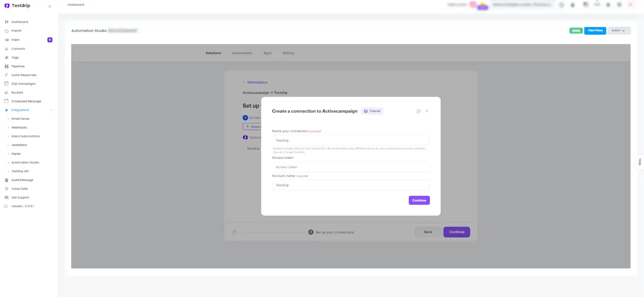Image resolution: width=644 pixels, height=297 pixels.
Task: Expand the connection dialog with pop-out icon
Action: point(419,111)
